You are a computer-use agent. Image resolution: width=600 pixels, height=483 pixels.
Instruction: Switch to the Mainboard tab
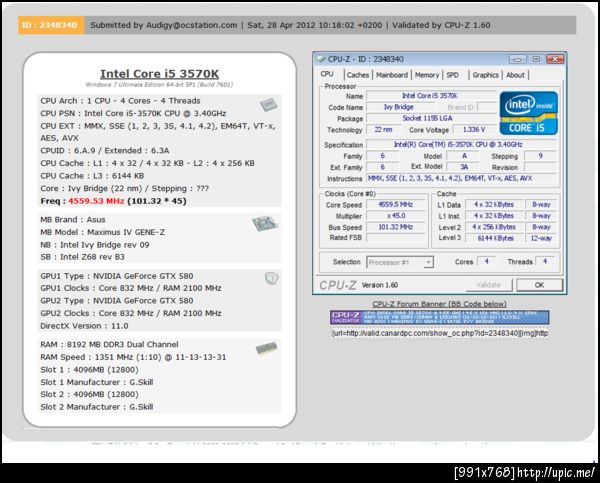[392, 75]
